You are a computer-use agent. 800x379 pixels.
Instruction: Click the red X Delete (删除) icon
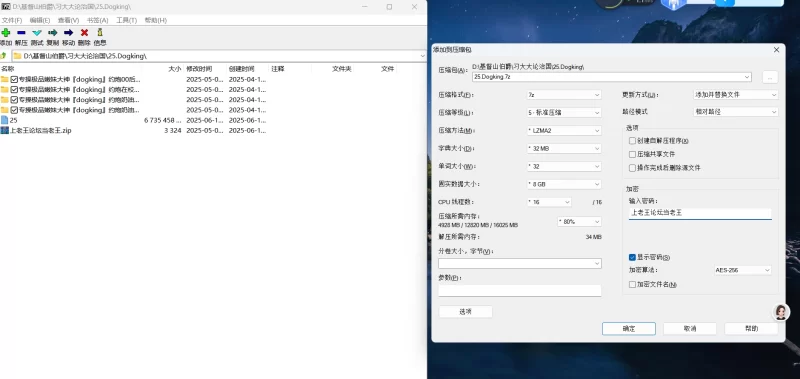pos(84,33)
